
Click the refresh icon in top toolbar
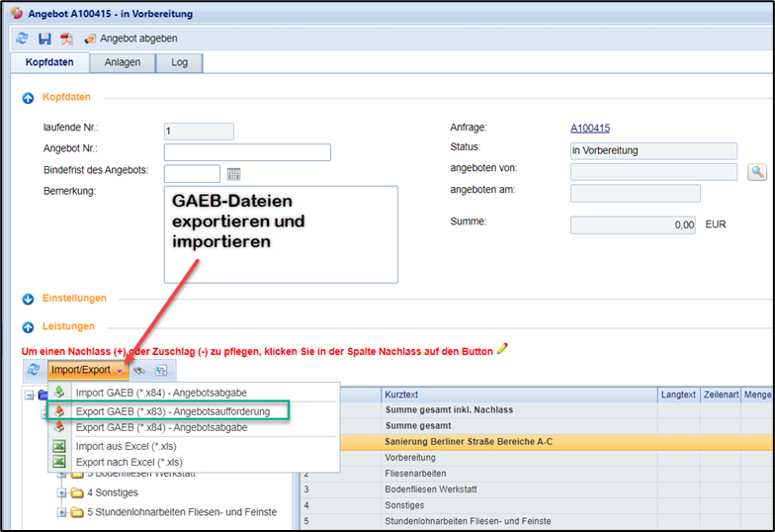click(23, 39)
